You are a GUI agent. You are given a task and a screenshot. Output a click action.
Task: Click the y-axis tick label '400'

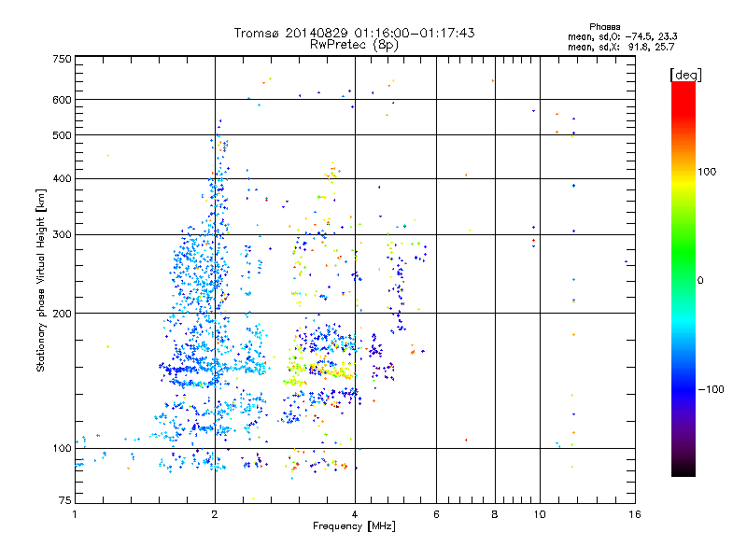tap(62, 179)
